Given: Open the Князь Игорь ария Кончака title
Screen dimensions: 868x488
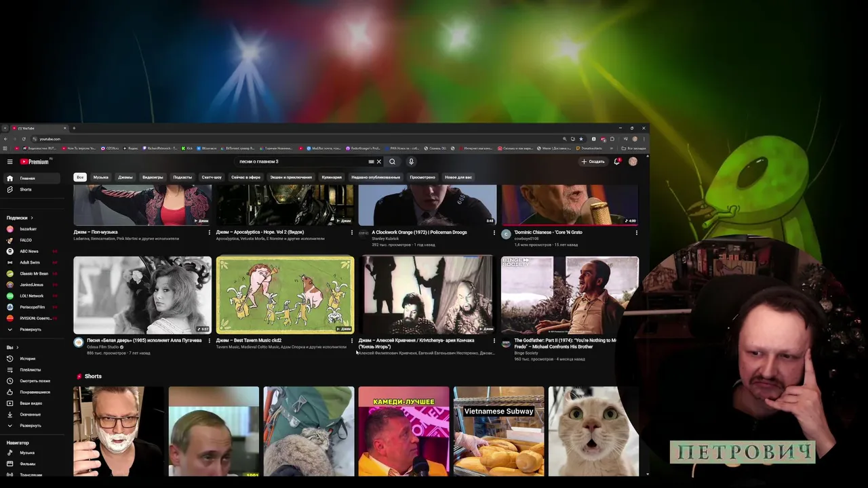Looking at the screenshot, I should coord(416,344).
